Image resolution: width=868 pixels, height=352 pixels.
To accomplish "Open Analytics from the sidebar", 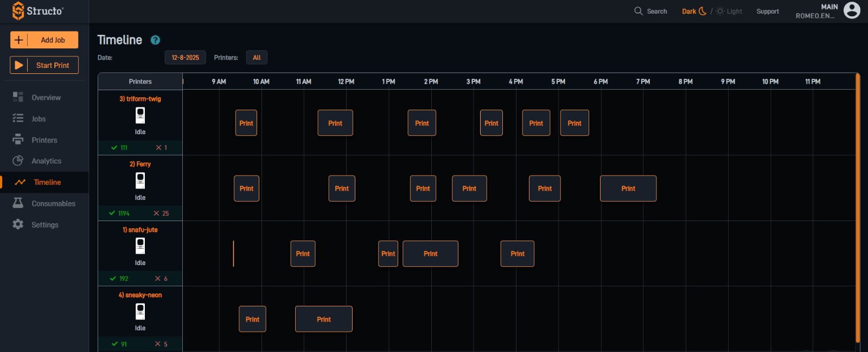I will click(x=46, y=161).
